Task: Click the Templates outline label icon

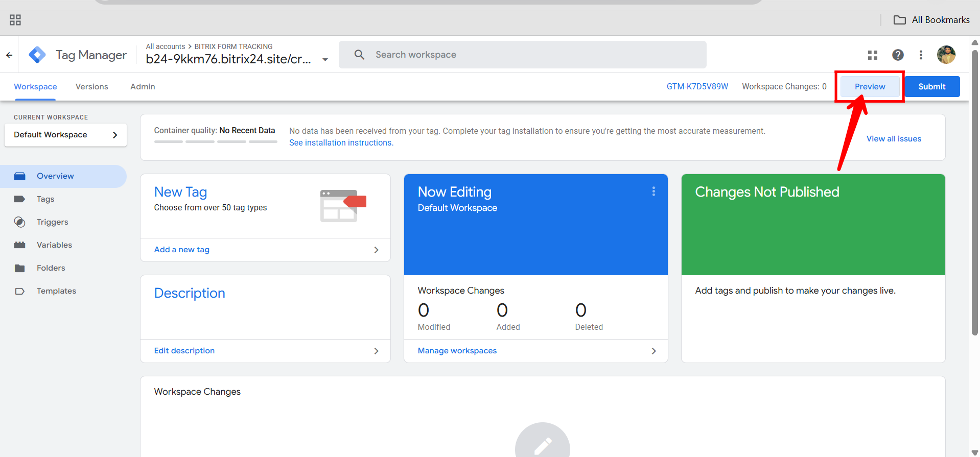Action: pos(20,291)
